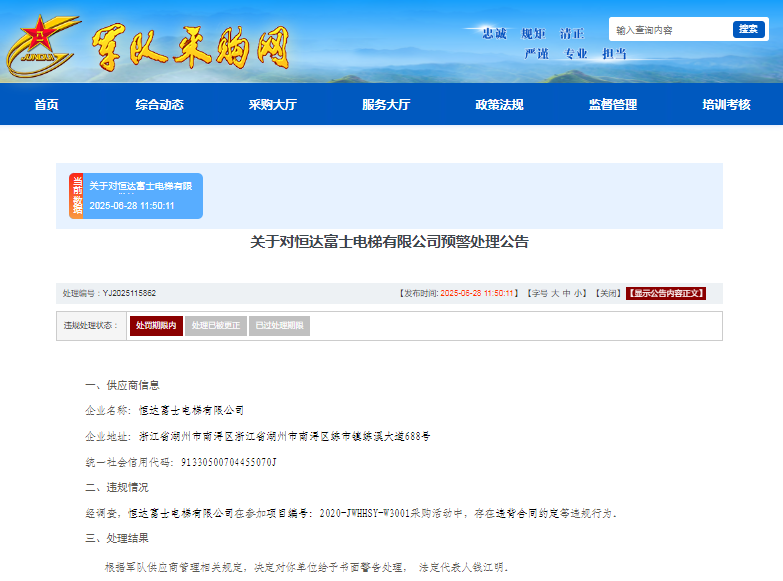
Task: Click the orange 当前数据 vertical label
Action: [76, 196]
